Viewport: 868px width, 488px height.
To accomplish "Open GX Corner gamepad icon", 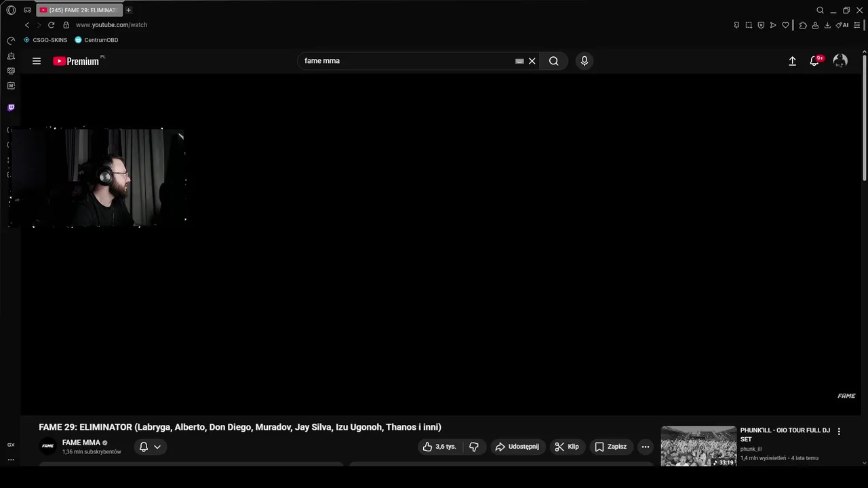I will pyautogui.click(x=27, y=10).
